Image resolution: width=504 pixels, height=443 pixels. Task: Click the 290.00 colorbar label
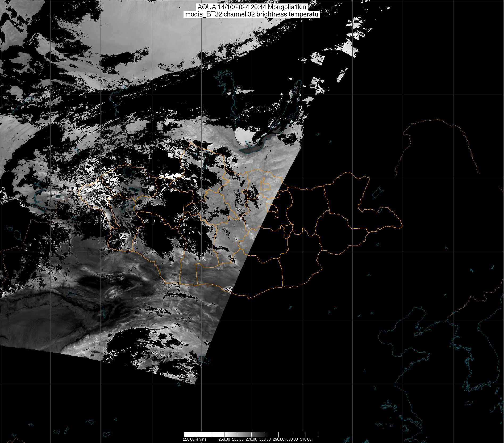point(279,439)
